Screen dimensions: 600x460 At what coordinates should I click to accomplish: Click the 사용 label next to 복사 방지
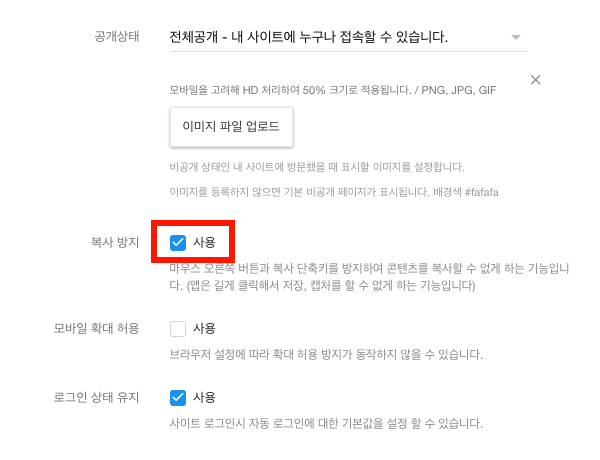point(204,243)
